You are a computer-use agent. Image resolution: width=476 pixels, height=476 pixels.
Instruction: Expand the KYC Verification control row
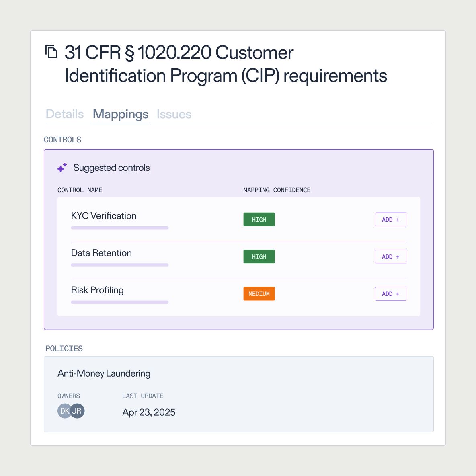104,216
